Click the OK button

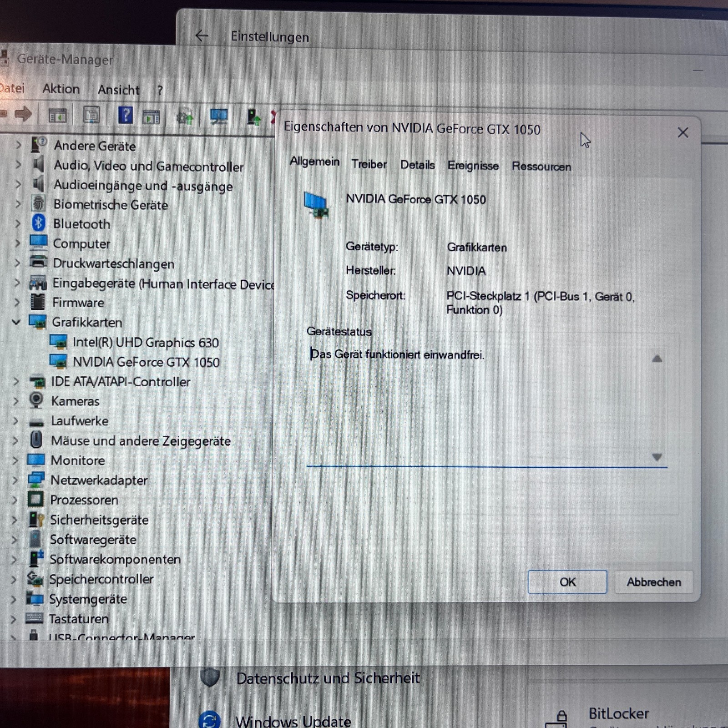click(x=567, y=582)
